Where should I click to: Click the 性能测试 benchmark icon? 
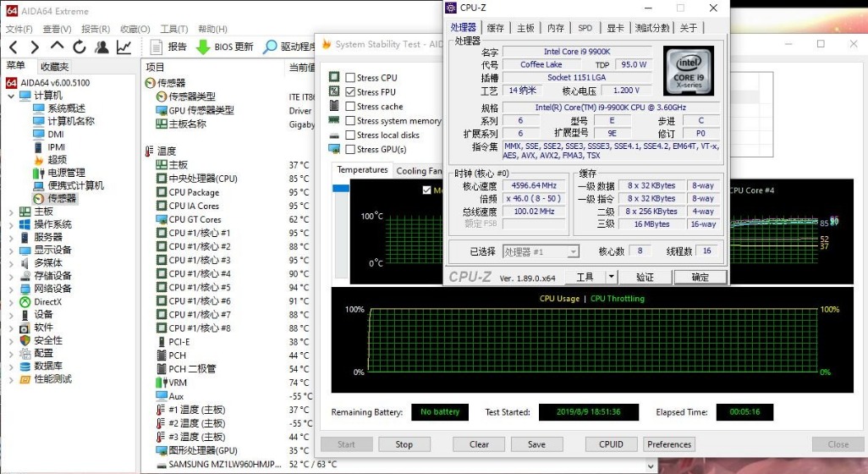click(x=25, y=379)
